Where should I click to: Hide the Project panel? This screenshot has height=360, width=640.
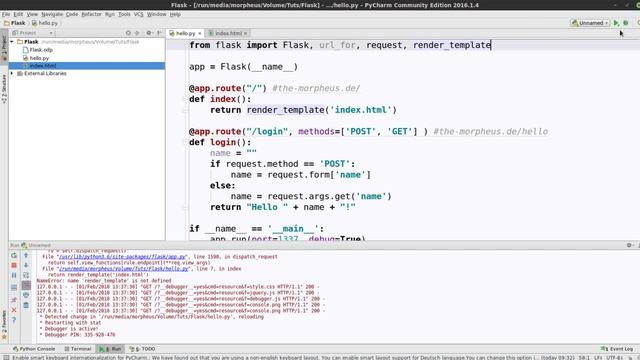160,33
